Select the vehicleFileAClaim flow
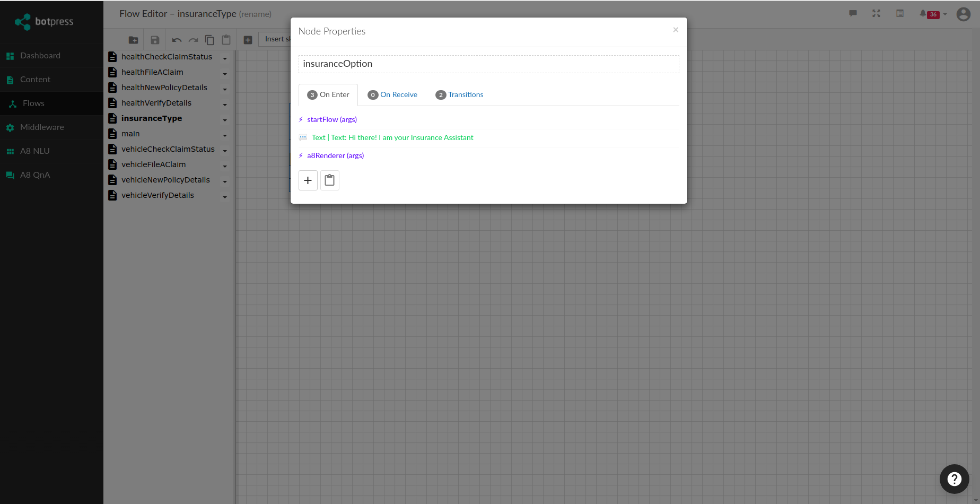The height and width of the screenshot is (504, 980). click(154, 164)
